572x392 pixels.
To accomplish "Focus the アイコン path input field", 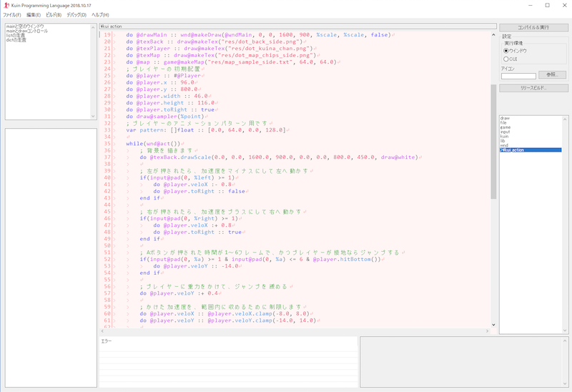I will (518, 76).
